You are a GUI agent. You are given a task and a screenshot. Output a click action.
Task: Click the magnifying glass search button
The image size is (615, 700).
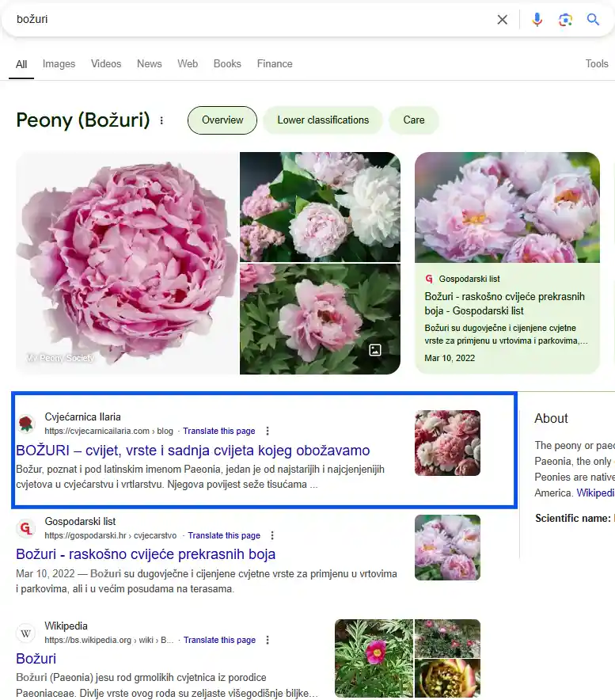coord(593,20)
